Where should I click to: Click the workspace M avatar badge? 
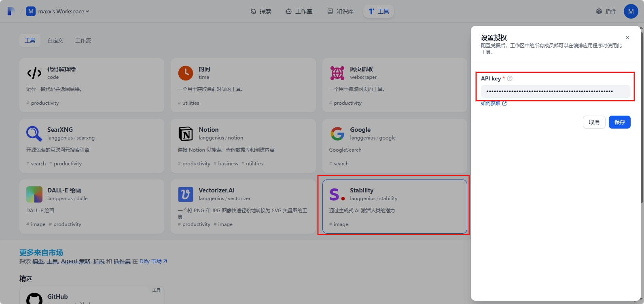click(31, 11)
